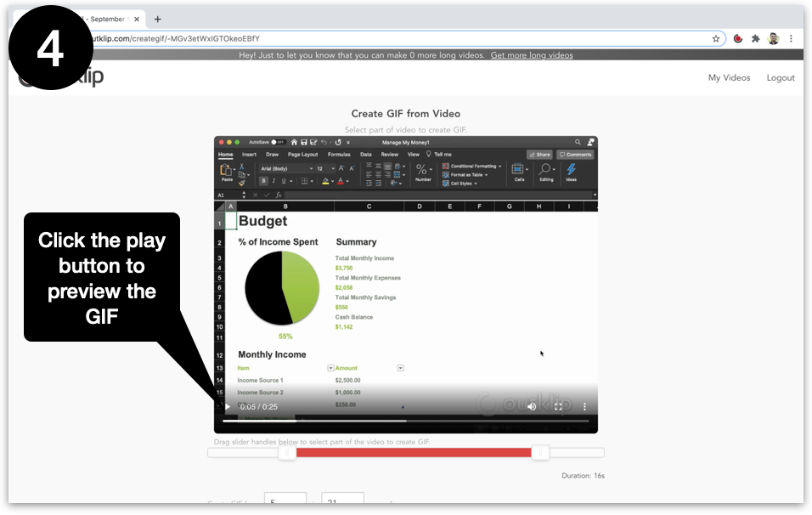The image size is (812, 515).
Task: Click the Excel Redo icon
Action: tap(338, 142)
